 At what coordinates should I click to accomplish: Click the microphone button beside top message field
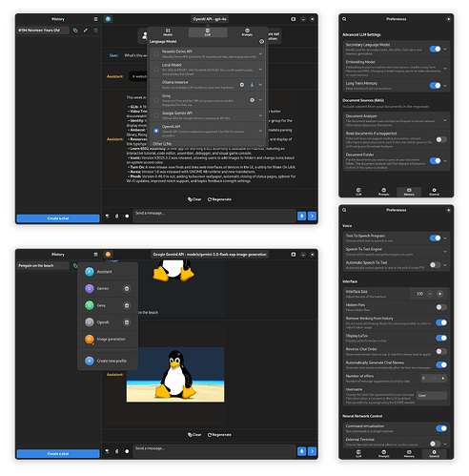point(301,216)
